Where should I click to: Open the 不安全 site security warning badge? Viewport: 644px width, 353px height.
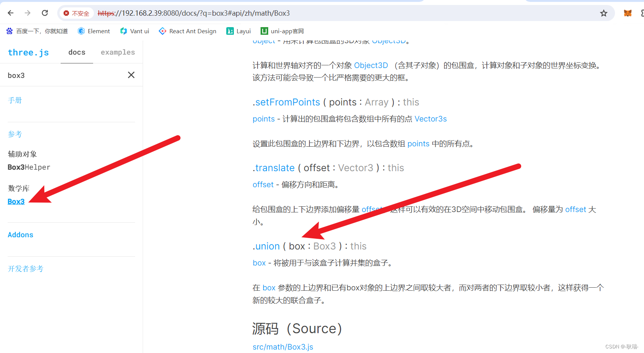tap(76, 13)
